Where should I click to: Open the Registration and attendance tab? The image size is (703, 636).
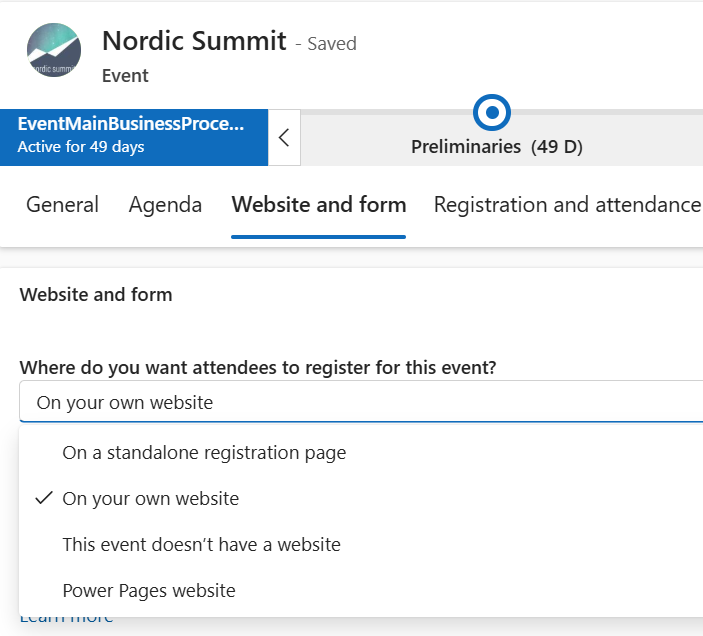[568, 205]
